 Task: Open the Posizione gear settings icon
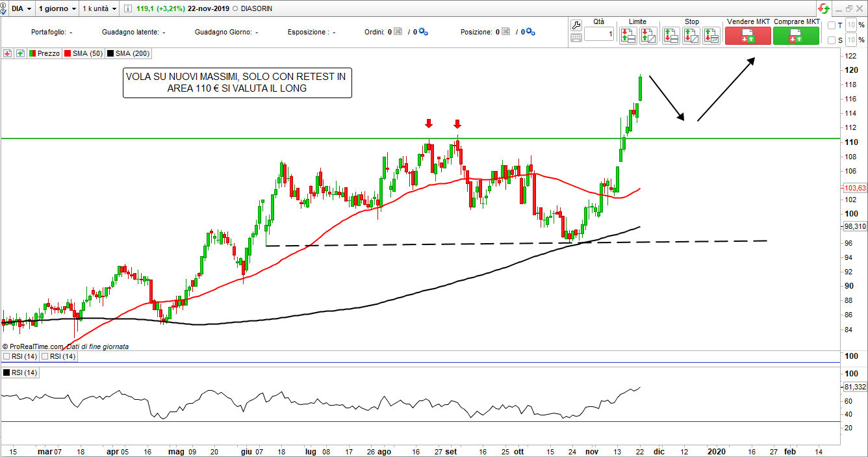(530, 32)
